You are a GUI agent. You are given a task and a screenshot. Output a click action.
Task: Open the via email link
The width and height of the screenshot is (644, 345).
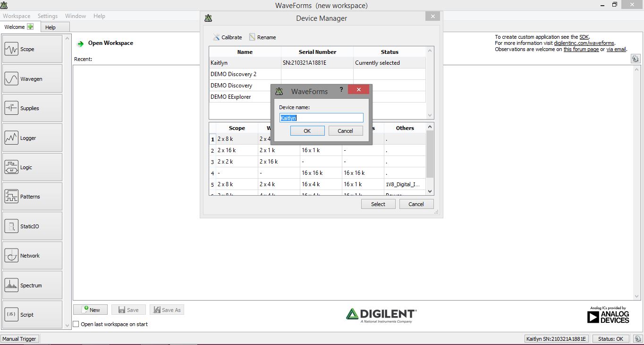pos(616,49)
